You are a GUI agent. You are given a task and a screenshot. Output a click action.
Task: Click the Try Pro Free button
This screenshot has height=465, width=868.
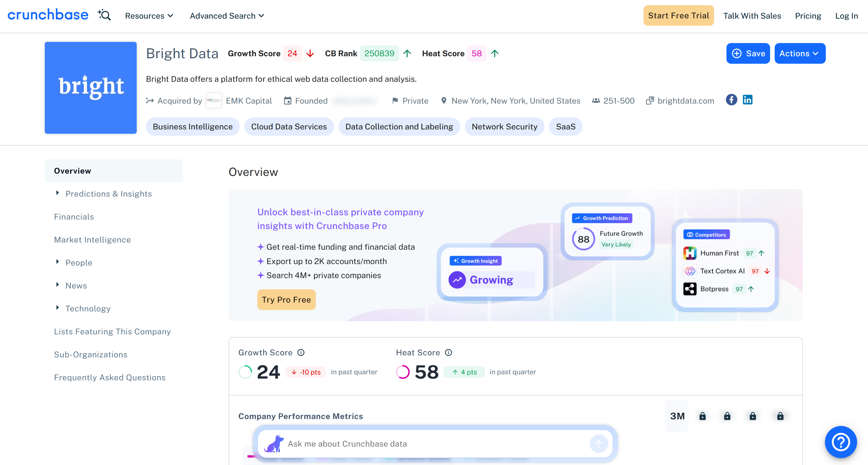click(x=286, y=299)
